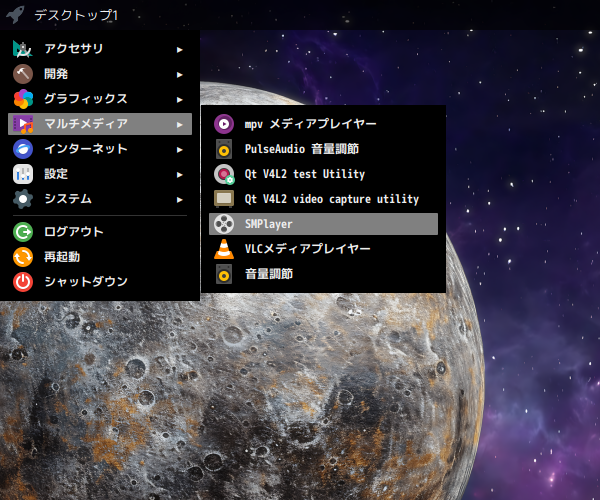600x500 pixels.
Task: Click the SMPlayer film reel icon
Action: click(224, 224)
